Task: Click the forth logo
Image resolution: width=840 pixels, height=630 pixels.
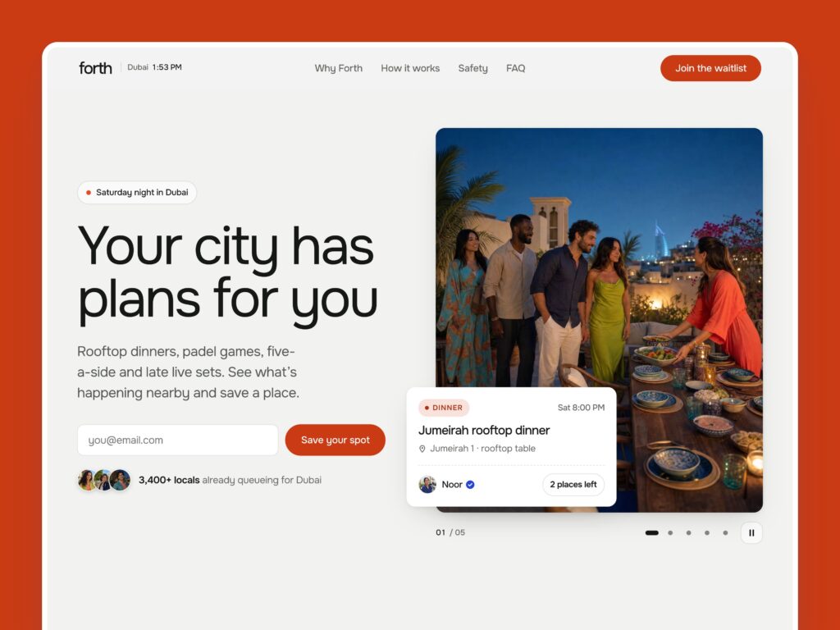Action: click(95, 68)
